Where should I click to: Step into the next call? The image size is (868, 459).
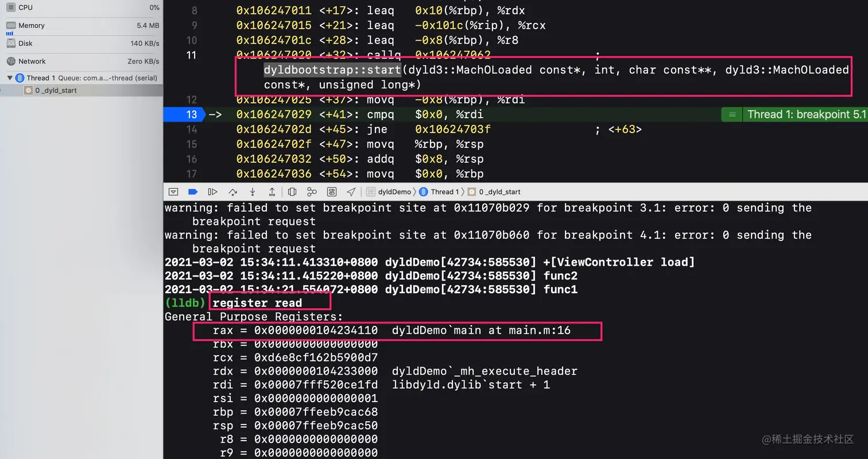pyautogui.click(x=253, y=192)
